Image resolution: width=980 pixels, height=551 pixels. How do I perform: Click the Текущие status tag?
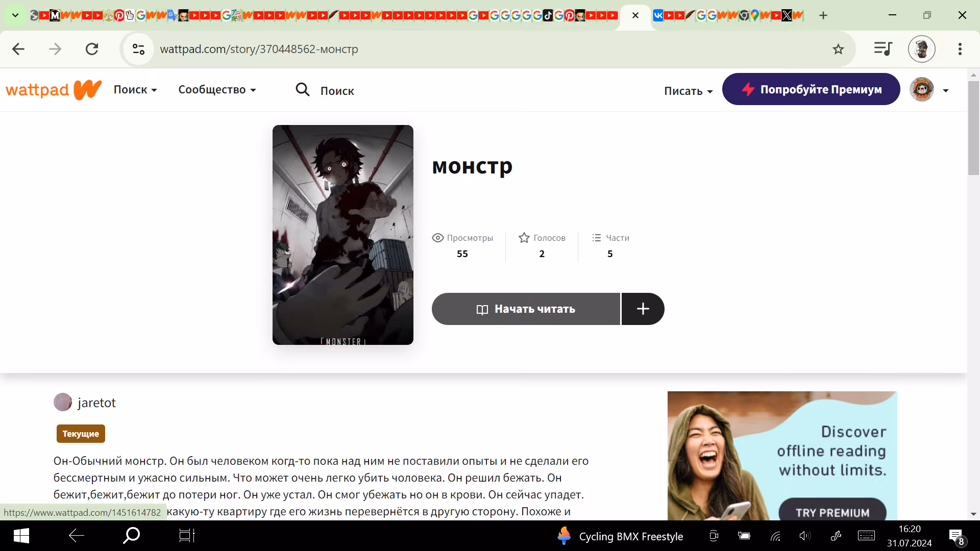pyautogui.click(x=81, y=434)
